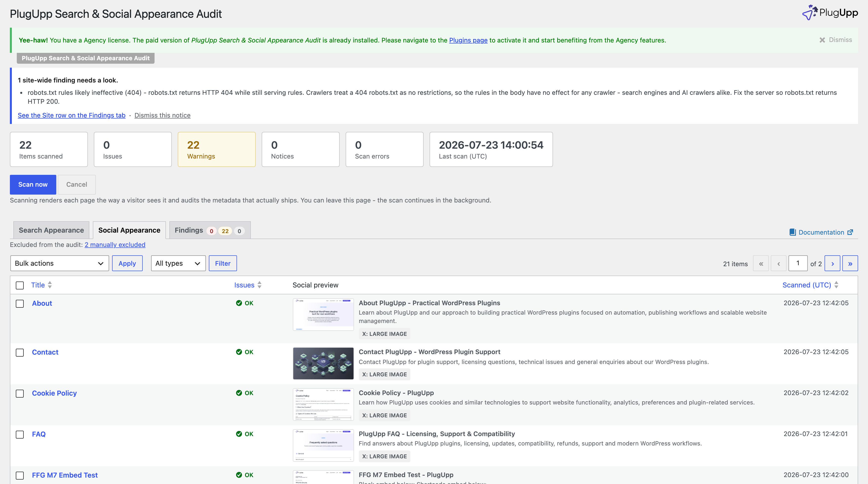The height and width of the screenshot is (484, 868).
Task: Open the All types filter dropdown
Action: pyautogui.click(x=178, y=263)
